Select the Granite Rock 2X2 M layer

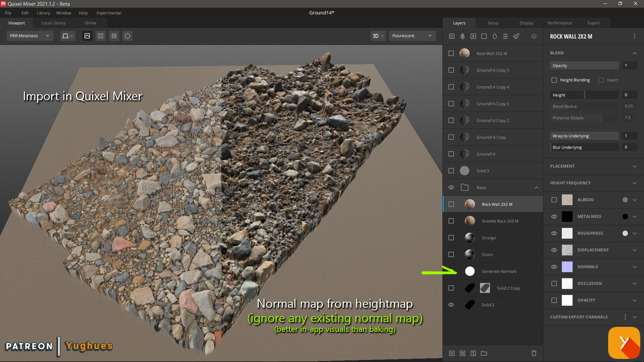[500, 221]
